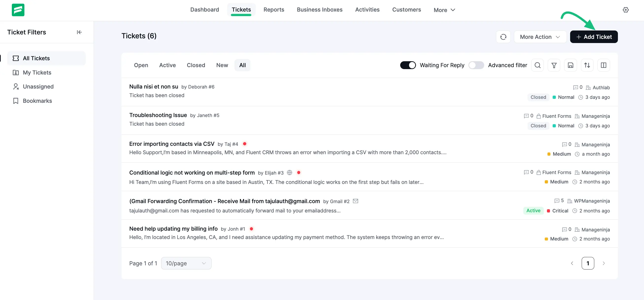
Task: Select Unassigned in ticket filters
Action: tap(38, 87)
